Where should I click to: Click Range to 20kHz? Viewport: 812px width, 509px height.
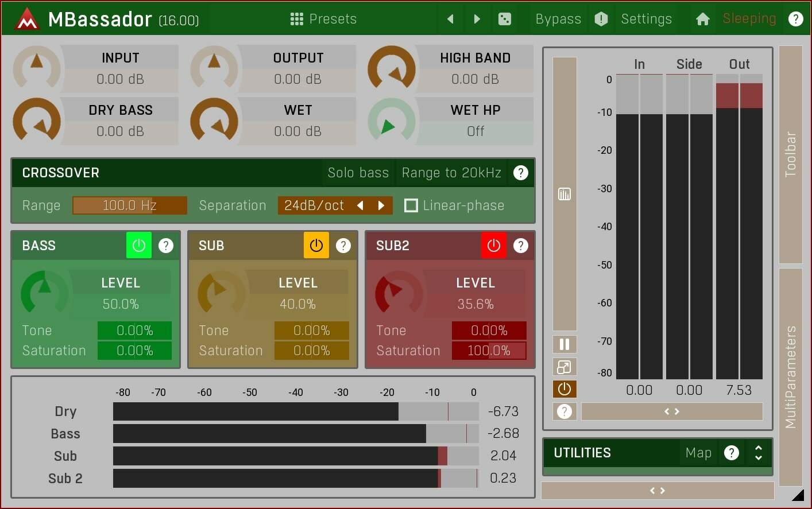pyautogui.click(x=451, y=172)
